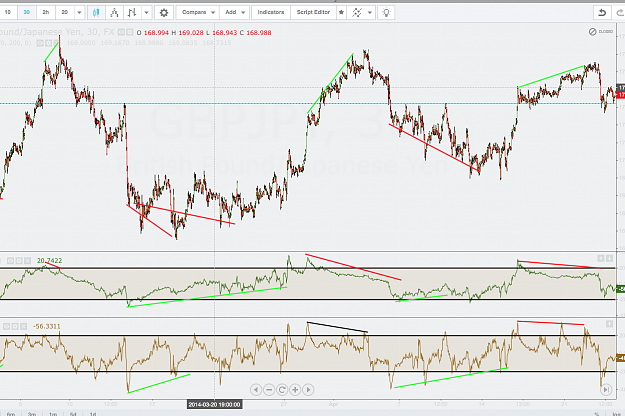This screenshot has height=416, width=625.
Task: Open the Indicators menu
Action: [271, 12]
